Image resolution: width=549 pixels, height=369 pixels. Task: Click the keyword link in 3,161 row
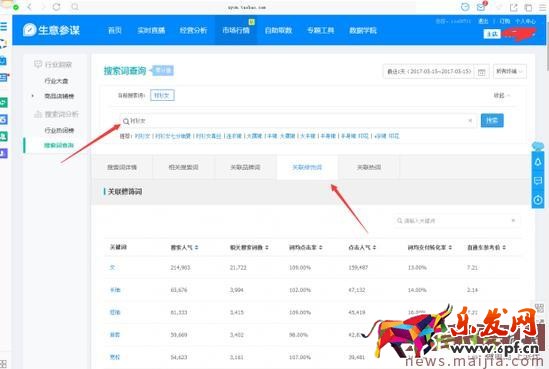pyautogui.click(x=115, y=357)
